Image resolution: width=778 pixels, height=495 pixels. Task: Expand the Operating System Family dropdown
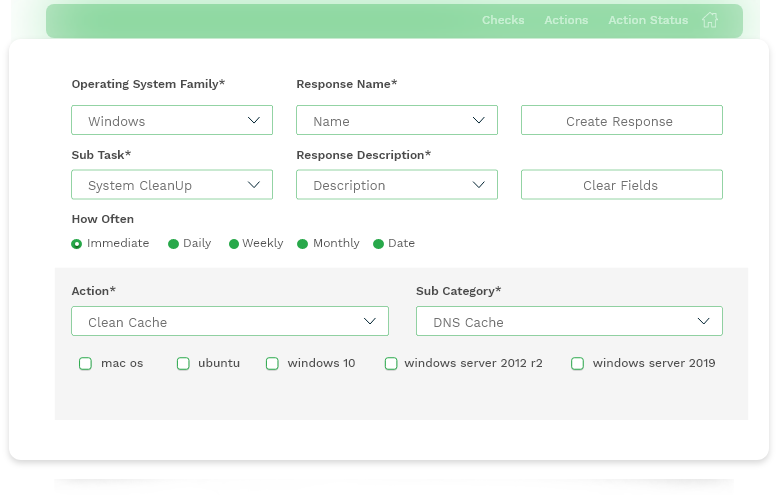click(172, 120)
